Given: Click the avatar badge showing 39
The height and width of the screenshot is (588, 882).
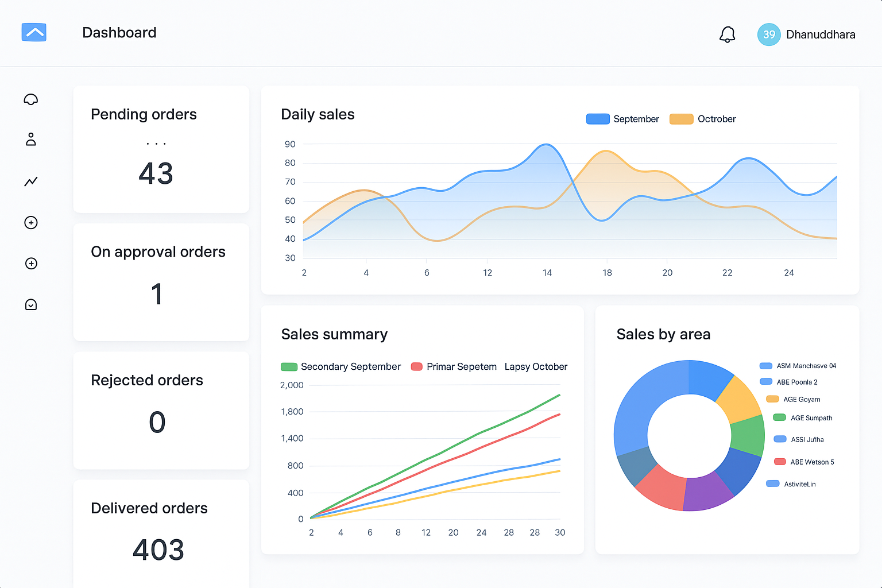Looking at the screenshot, I should pyautogui.click(x=768, y=34).
